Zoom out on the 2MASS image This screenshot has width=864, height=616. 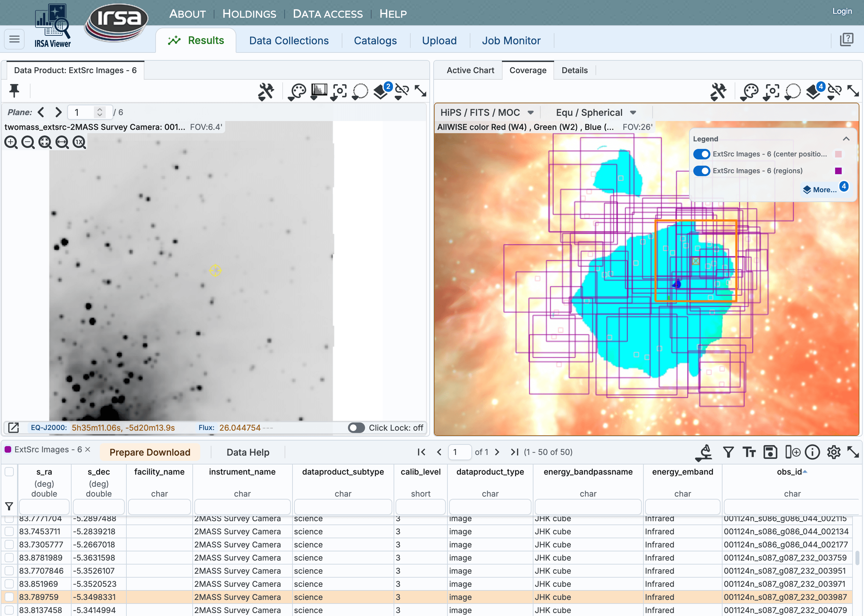click(28, 142)
